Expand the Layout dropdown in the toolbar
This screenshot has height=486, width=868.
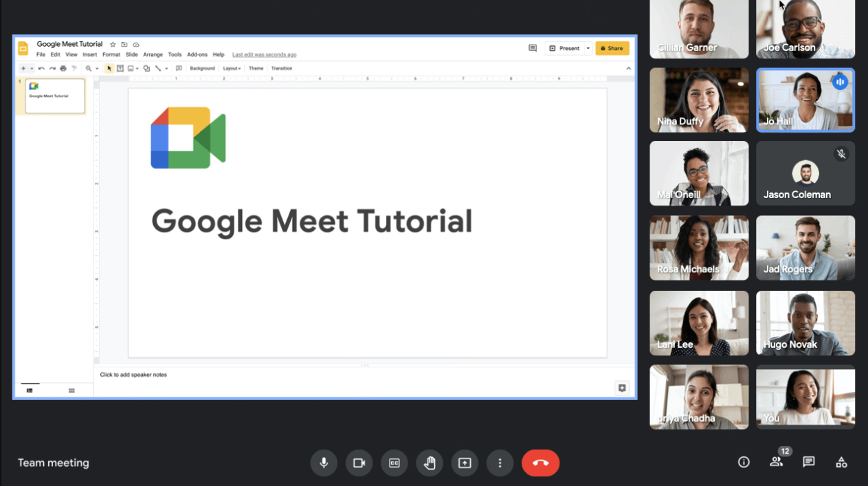point(232,69)
